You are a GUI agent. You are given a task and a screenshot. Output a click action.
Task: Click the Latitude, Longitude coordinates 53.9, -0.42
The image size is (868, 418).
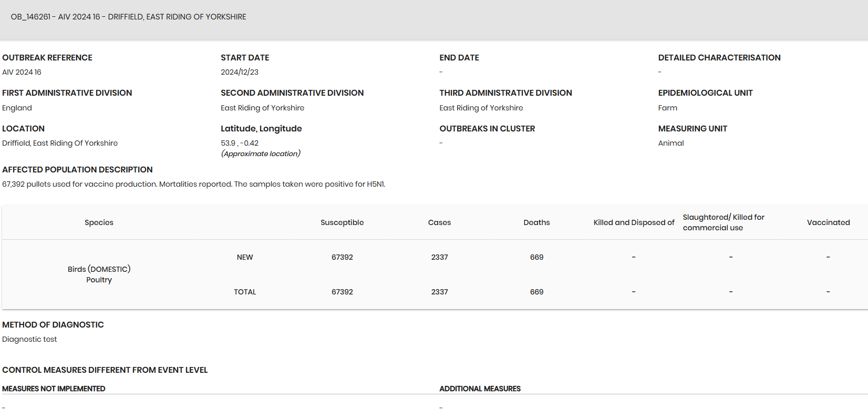(x=240, y=143)
